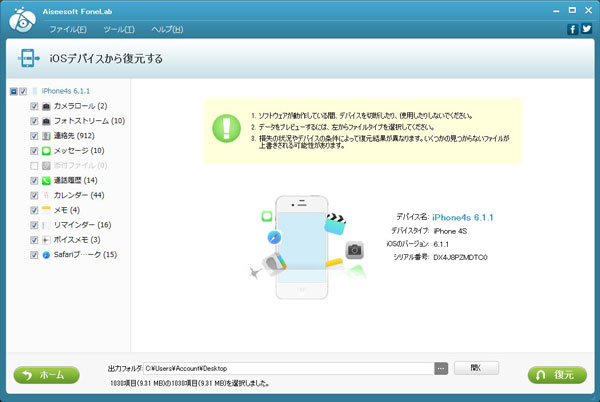
Task: Click the voice memo icon in sidebar
Action: pyautogui.click(x=46, y=240)
